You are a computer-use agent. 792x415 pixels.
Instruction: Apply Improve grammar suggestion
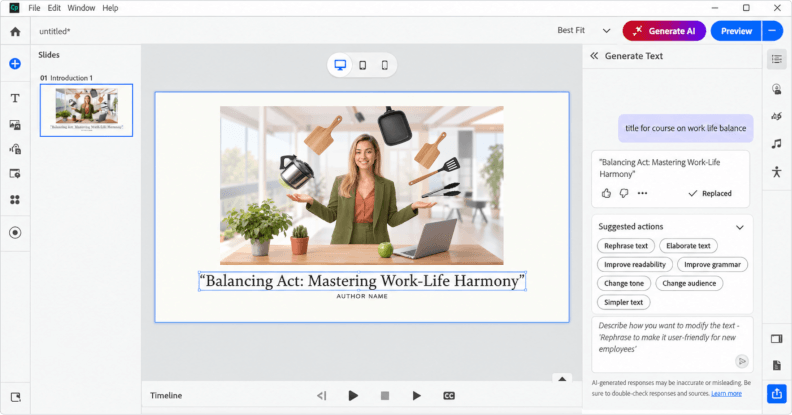712,265
